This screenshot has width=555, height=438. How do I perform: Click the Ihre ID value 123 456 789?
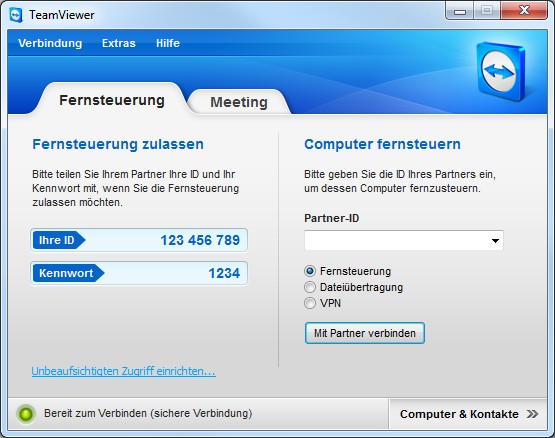(x=200, y=240)
